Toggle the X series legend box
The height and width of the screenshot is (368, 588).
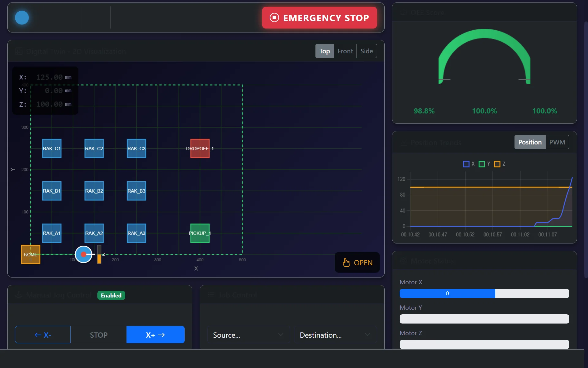coord(466,164)
